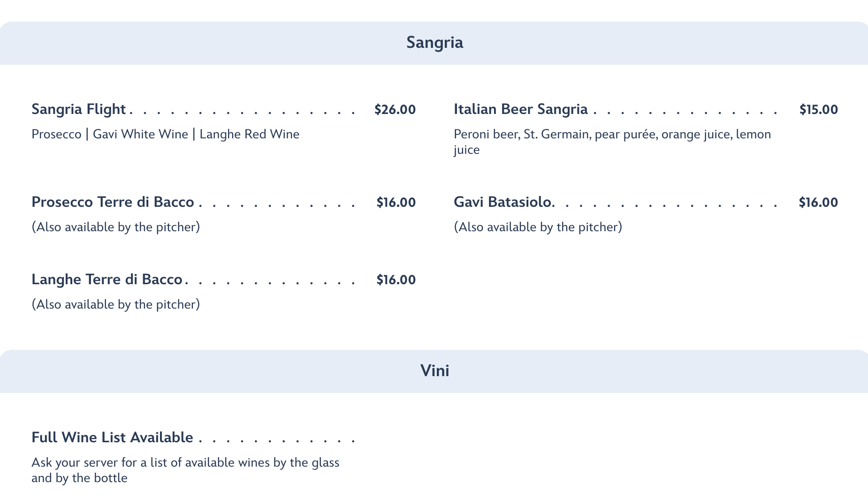Click the Sangria section header
868x499 pixels.
point(434,43)
